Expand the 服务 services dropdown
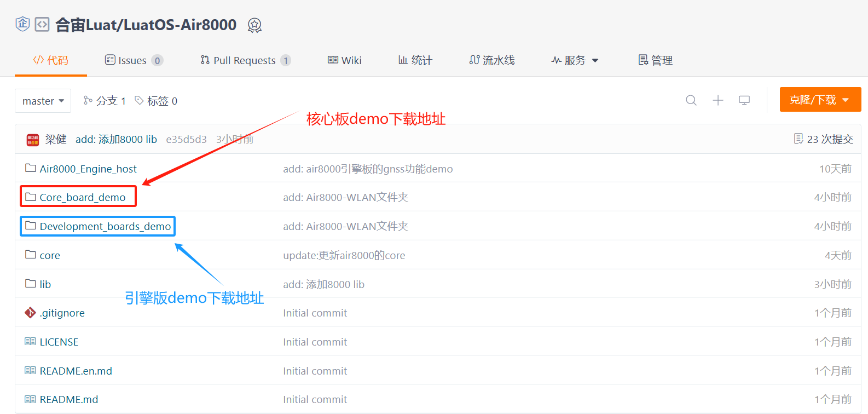This screenshot has width=868, height=414. pyautogui.click(x=575, y=60)
